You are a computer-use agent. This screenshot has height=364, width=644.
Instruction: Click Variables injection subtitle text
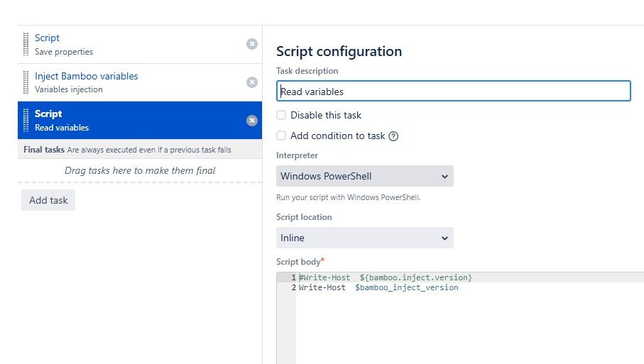coord(69,89)
